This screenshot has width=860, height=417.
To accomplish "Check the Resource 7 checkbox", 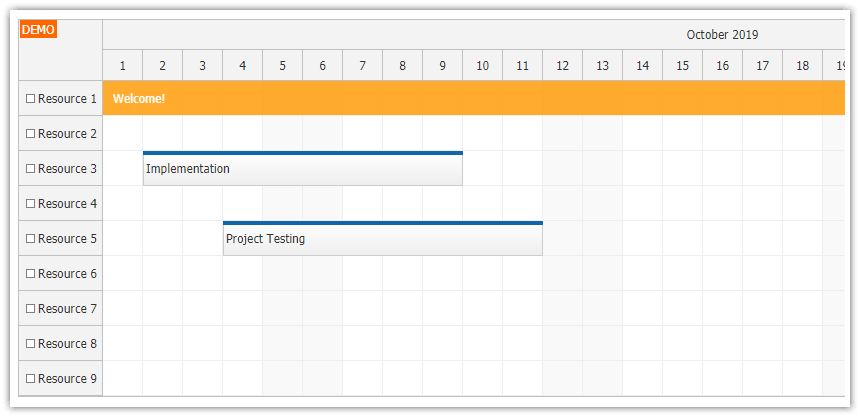I will pos(30,309).
